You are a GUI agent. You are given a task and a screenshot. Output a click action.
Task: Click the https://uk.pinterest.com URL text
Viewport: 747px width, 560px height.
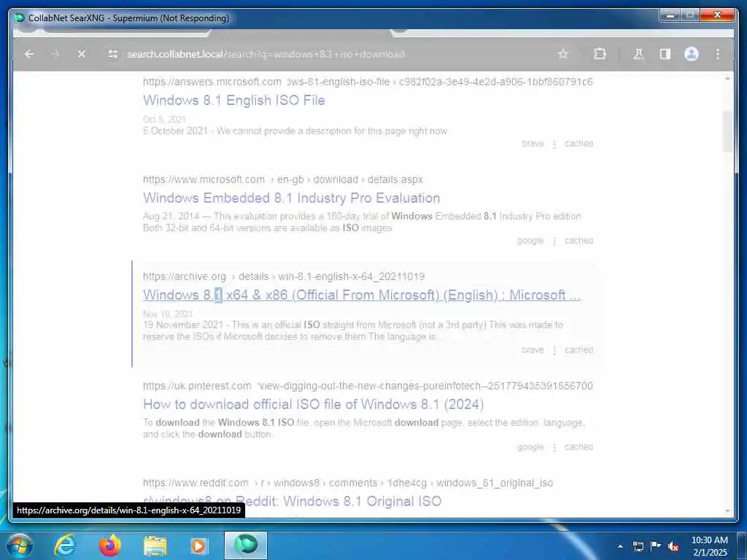[197, 386]
